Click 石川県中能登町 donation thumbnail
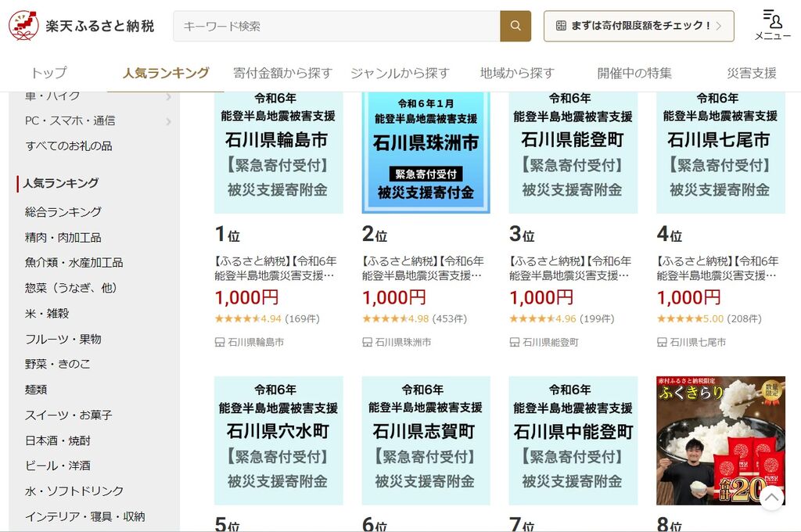 (x=573, y=440)
